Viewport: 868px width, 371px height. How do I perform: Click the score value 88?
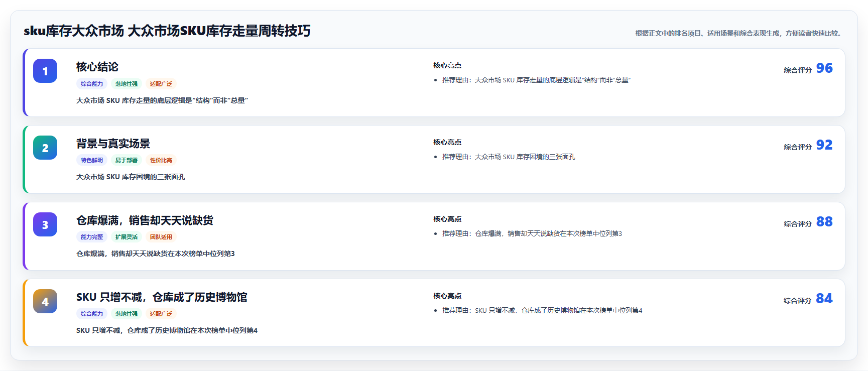(824, 221)
